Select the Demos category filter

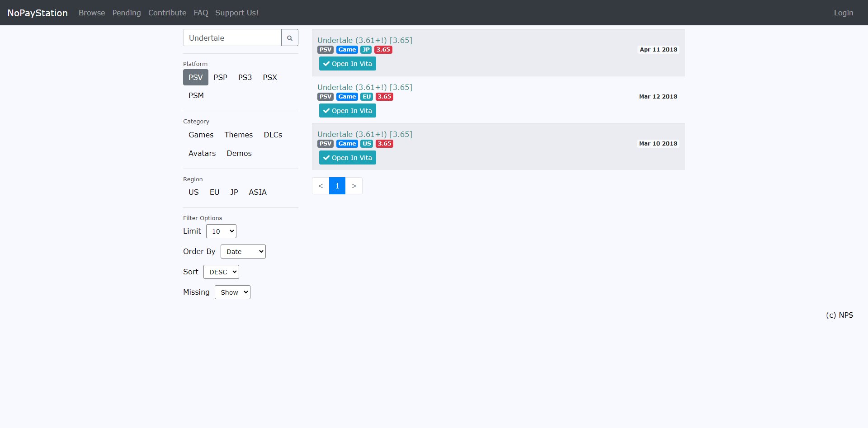tap(239, 153)
